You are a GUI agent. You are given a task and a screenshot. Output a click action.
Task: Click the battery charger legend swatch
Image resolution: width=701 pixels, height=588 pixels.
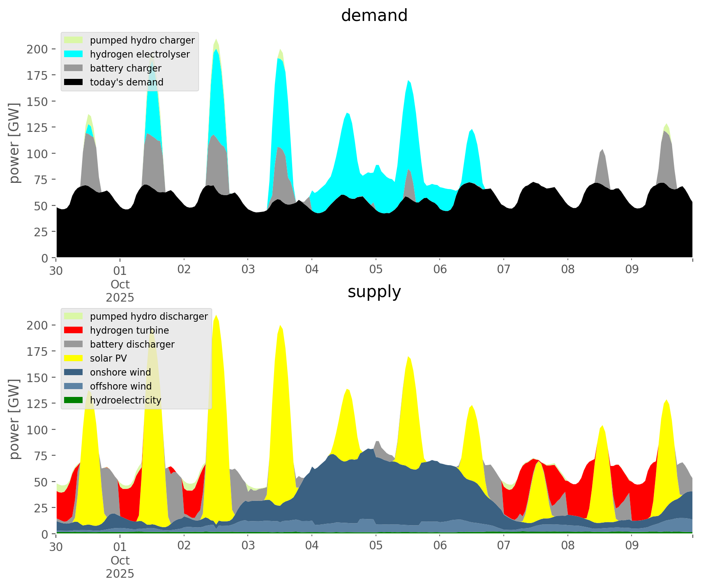point(74,68)
